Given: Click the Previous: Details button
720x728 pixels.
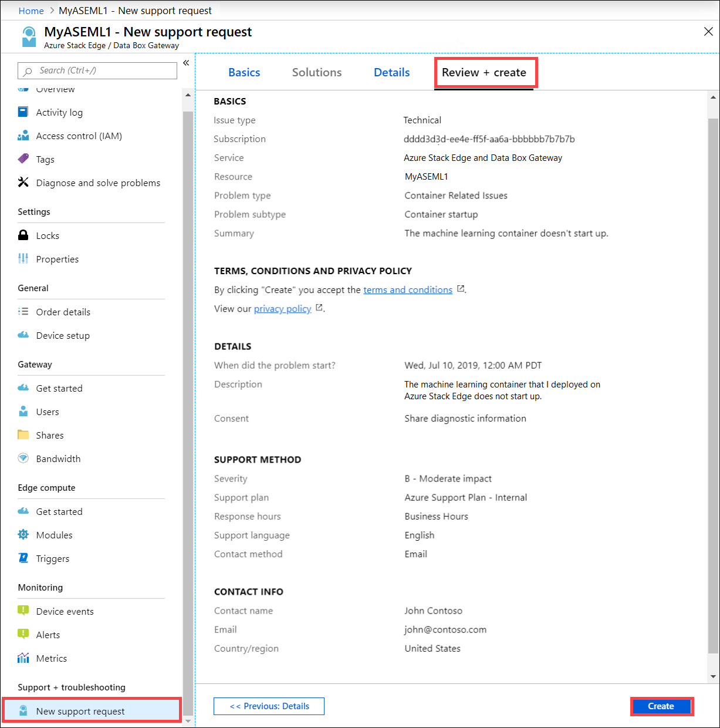Looking at the screenshot, I should coord(269,706).
